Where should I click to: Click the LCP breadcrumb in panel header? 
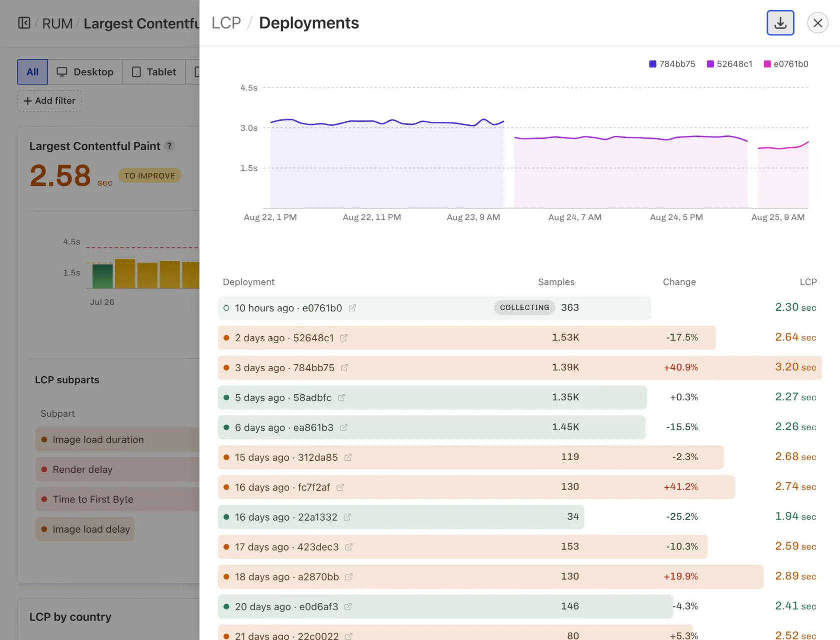[226, 23]
